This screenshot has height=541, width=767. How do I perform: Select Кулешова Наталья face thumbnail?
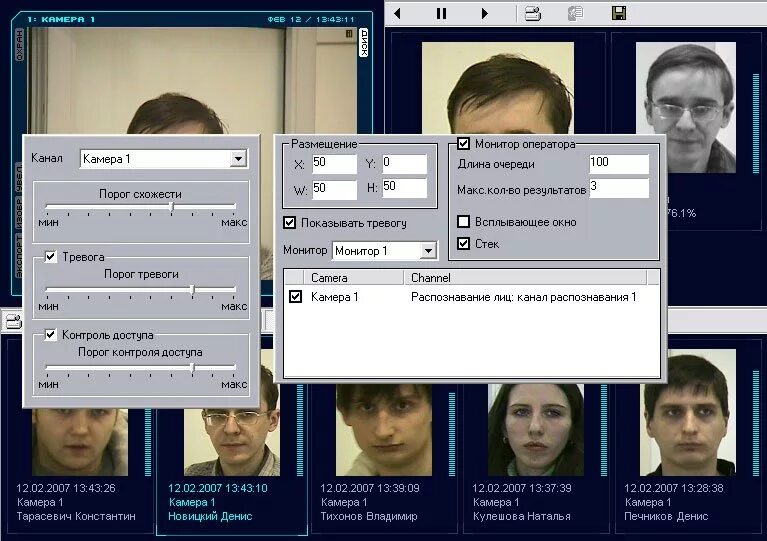point(536,430)
